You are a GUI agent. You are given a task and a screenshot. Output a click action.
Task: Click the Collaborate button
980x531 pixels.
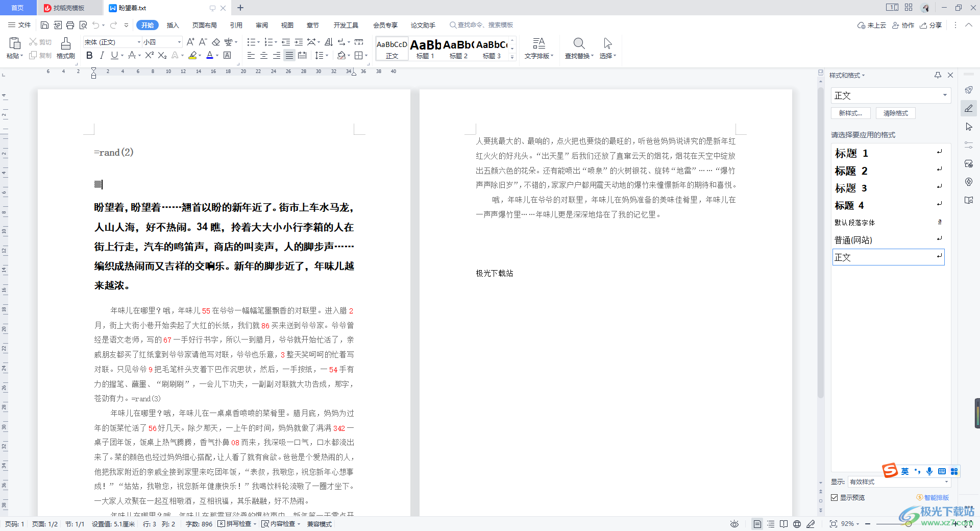click(x=903, y=25)
